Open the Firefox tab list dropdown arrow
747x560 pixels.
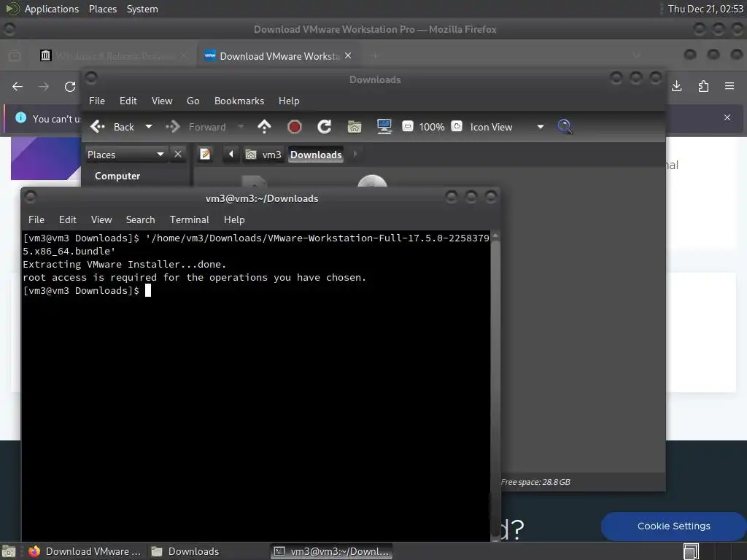point(637,56)
